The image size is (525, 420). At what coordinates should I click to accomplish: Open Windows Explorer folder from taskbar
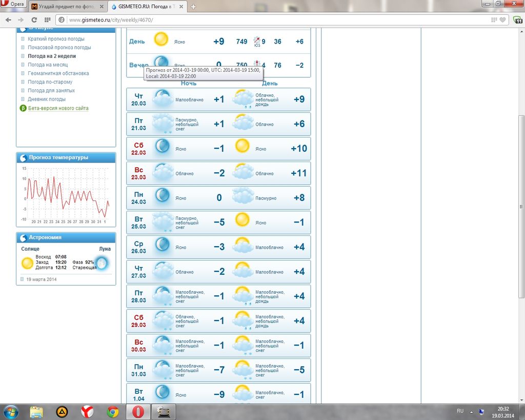pyautogui.click(x=36, y=411)
